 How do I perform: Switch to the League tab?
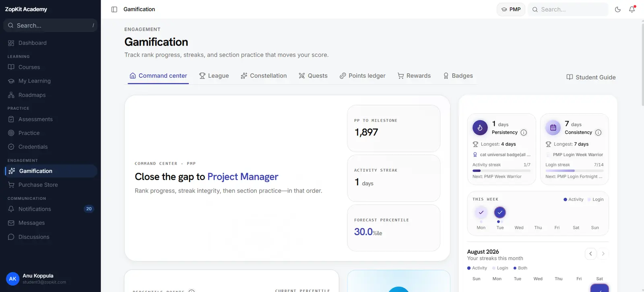tap(214, 76)
